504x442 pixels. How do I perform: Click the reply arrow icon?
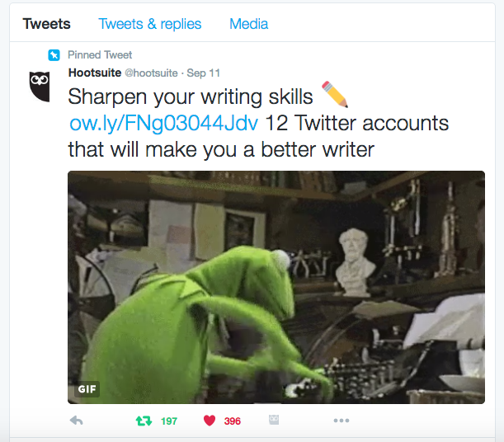click(77, 421)
